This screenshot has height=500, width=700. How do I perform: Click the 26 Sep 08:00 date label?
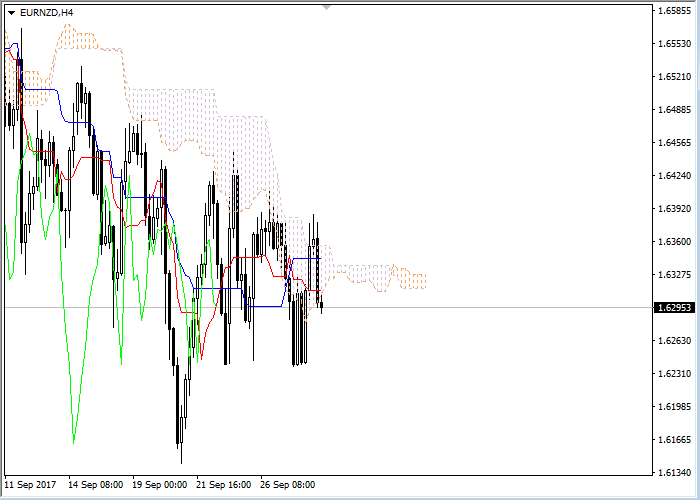(x=288, y=485)
